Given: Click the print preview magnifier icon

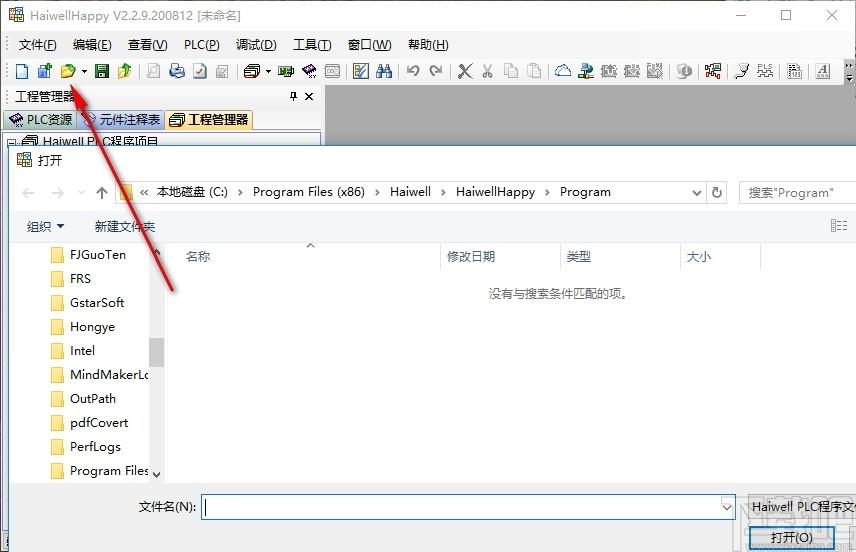Looking at the screenshot, I should [154, 71].
